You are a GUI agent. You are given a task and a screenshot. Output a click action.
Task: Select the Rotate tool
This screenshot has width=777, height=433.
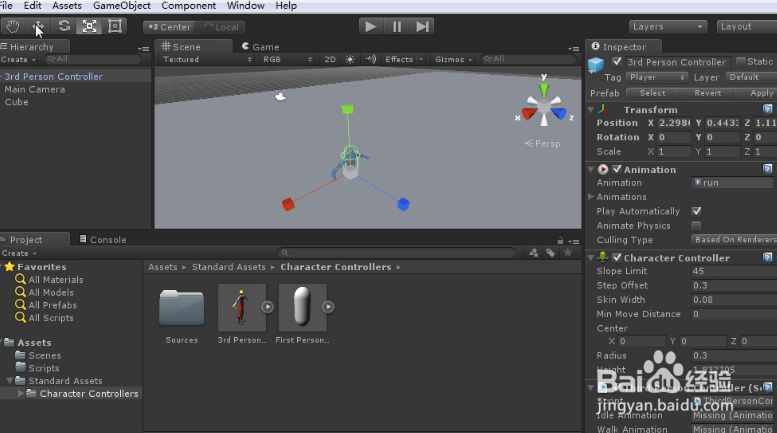(64, 26)
